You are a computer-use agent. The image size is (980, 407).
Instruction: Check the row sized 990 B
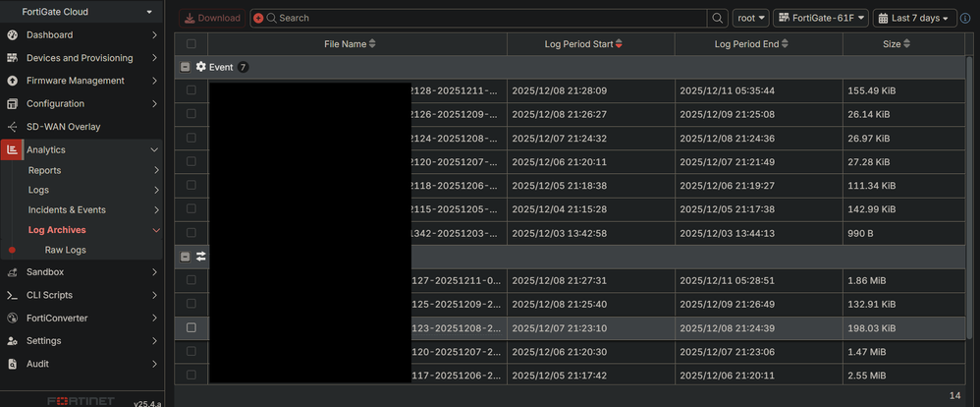tap(191, 233)
